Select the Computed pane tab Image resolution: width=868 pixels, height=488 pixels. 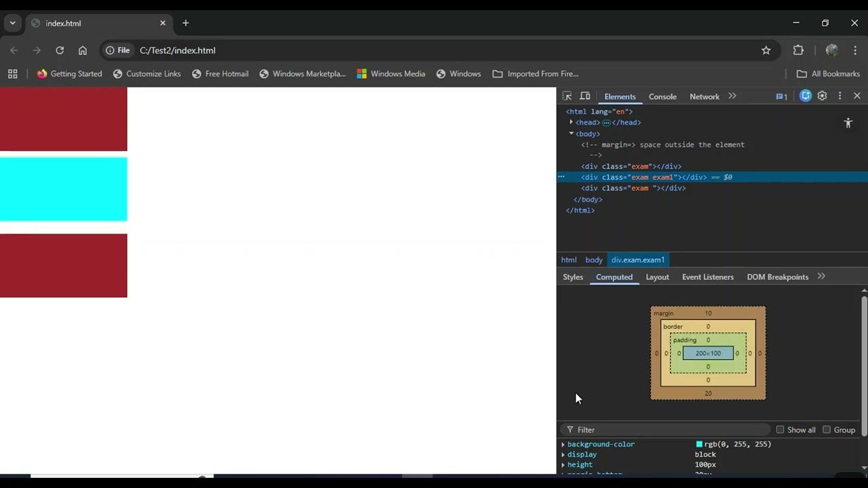click(614, 277)
